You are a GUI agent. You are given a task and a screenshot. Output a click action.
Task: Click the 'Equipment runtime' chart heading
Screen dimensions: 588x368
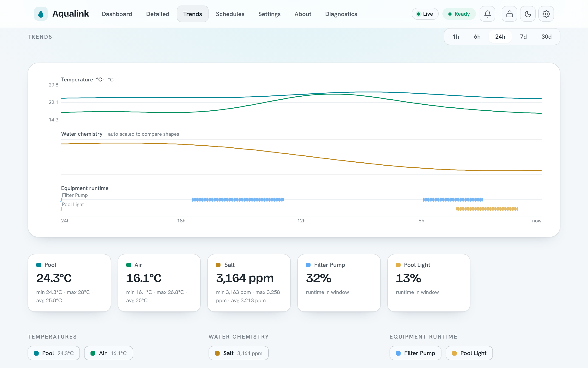(85, 188)
